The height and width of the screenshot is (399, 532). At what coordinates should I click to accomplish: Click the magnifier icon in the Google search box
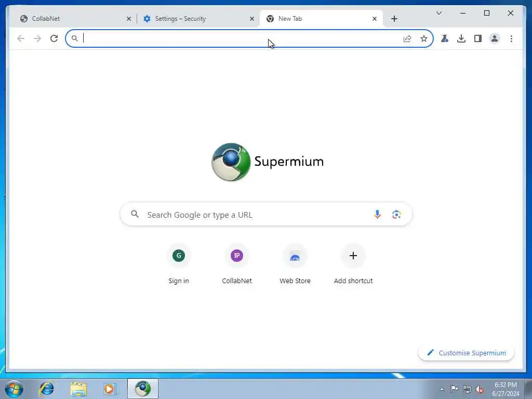(x=135, y=214)
